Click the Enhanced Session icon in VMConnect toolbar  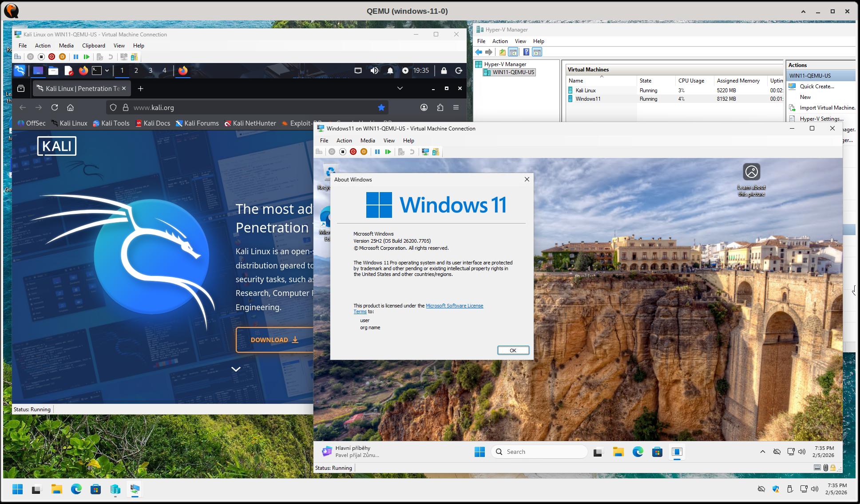tap(425, 152)
